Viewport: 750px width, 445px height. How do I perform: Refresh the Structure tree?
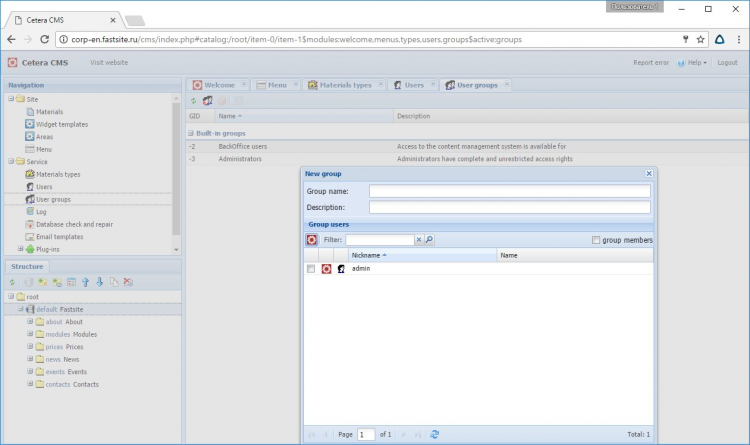pos(12,282)
